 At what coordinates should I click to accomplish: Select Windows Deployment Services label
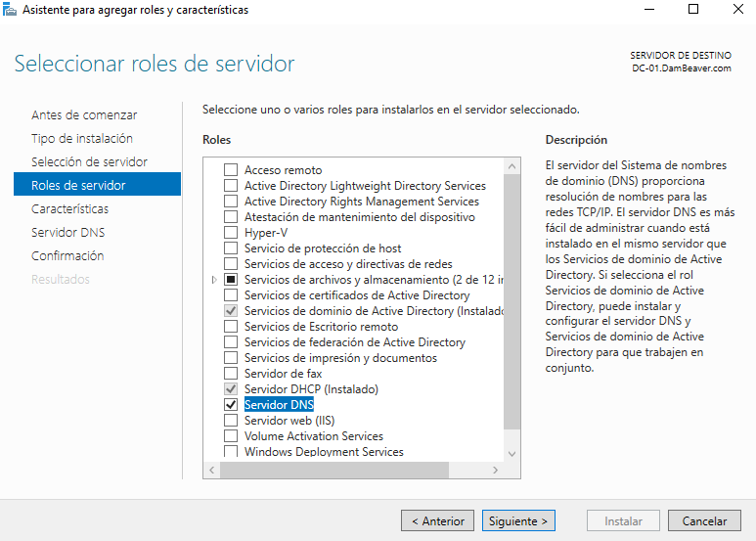[x=324, y=451]
